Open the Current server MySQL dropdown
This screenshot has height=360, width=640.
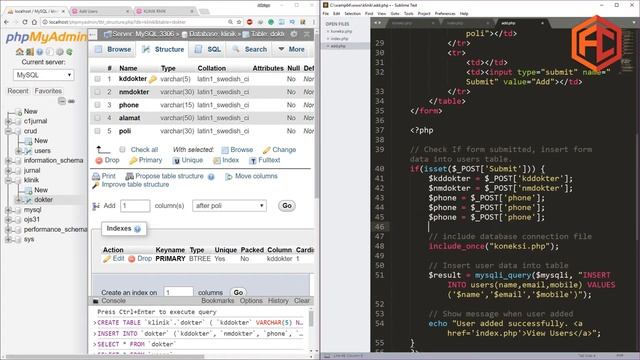click(x=43, y=75)
